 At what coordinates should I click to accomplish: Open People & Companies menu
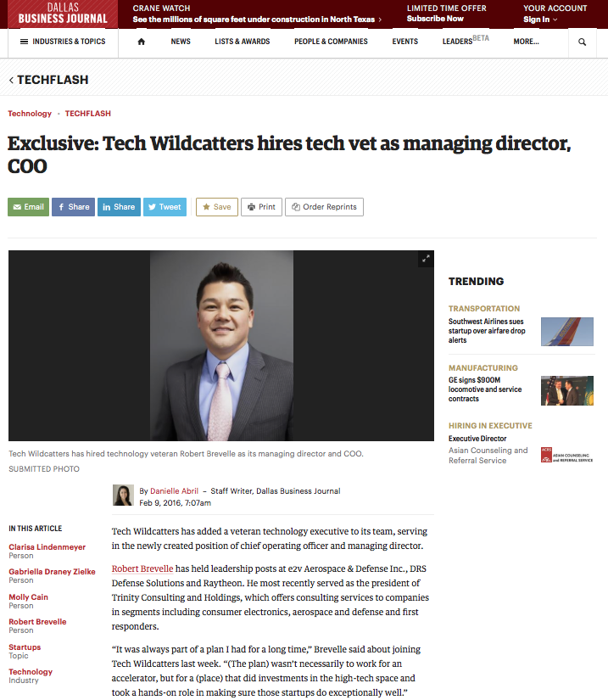(331, 42)
